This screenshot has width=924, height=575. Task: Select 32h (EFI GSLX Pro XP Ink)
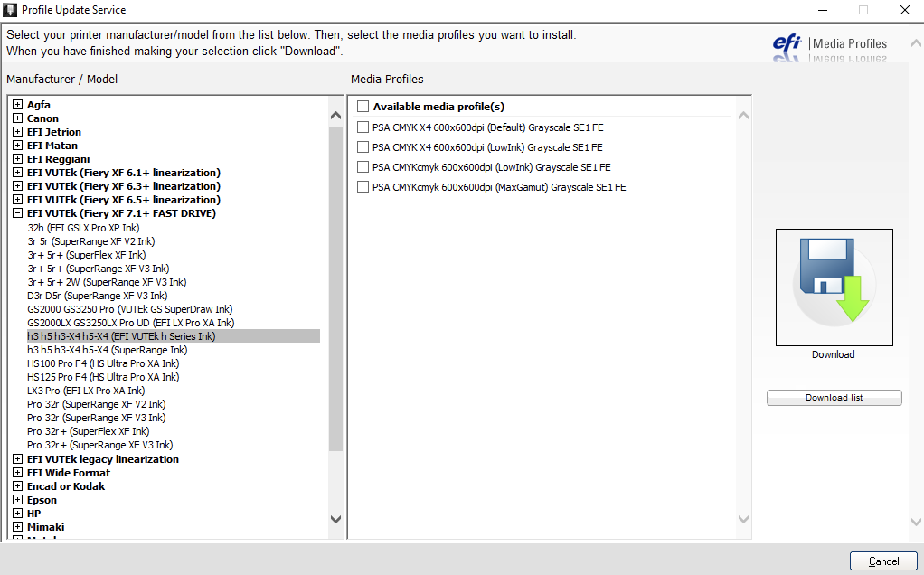(84, 228)
